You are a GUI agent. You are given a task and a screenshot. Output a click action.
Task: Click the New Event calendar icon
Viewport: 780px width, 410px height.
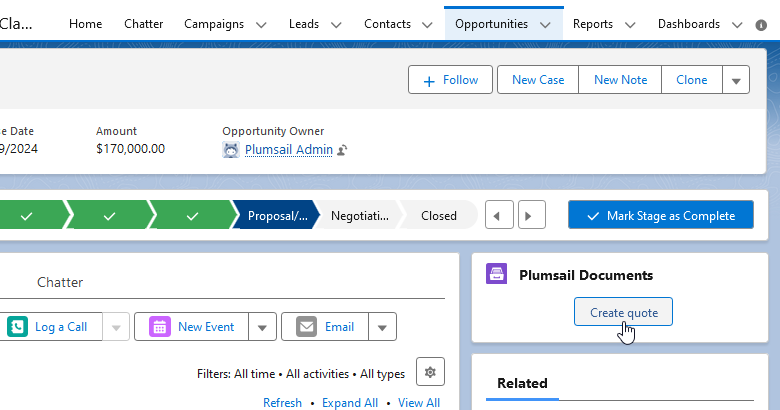pos(160,326)
